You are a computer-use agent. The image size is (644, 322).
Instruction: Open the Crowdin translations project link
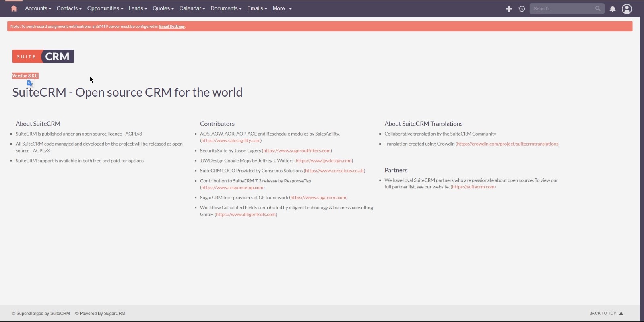[508, 144]
